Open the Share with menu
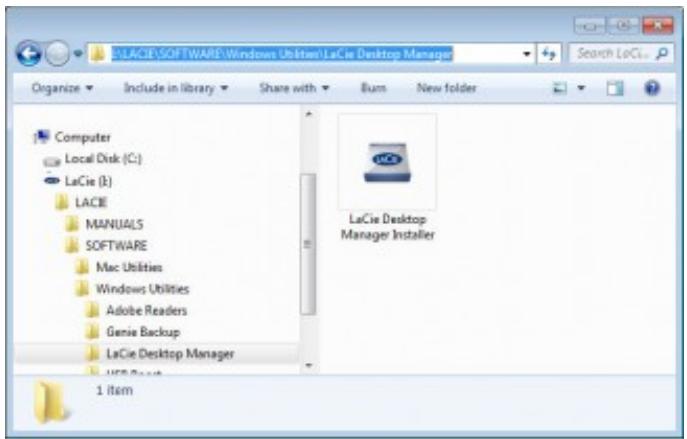 click(294, 88)
